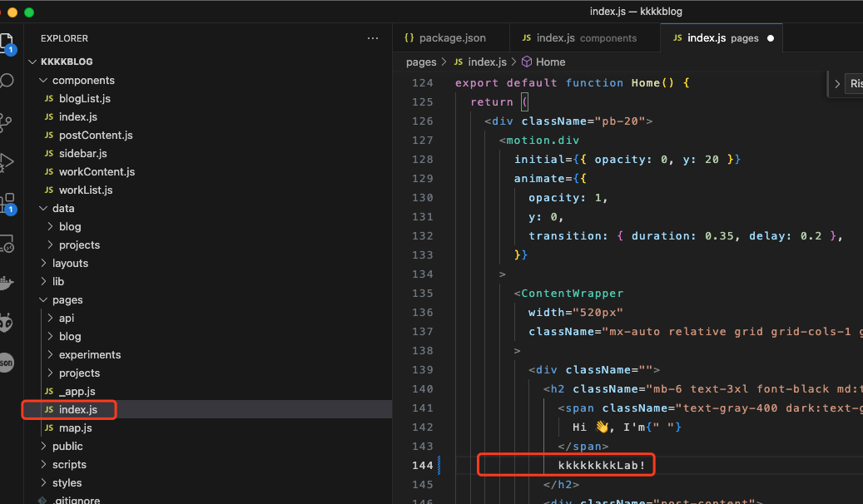863x504 pixels.
Task: Click the Home symbol in breadcrumbs
Action: pyautogui.click(x=550, y=62)
